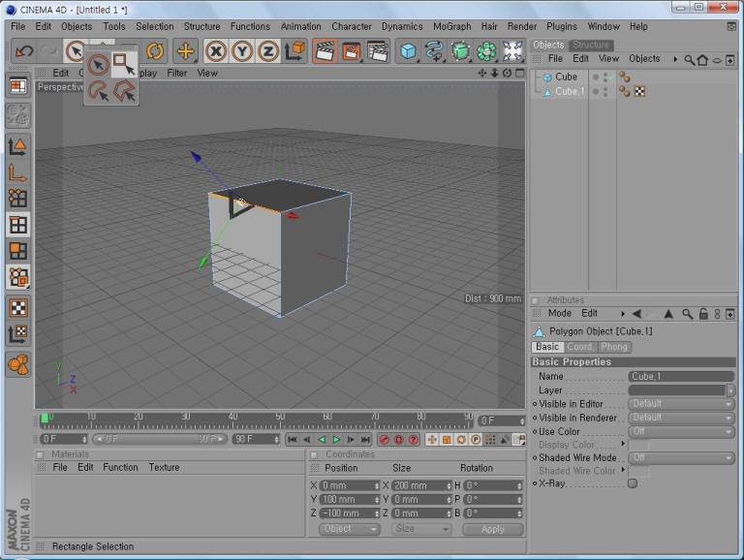Play the animation forwards

tap(336, 440)
